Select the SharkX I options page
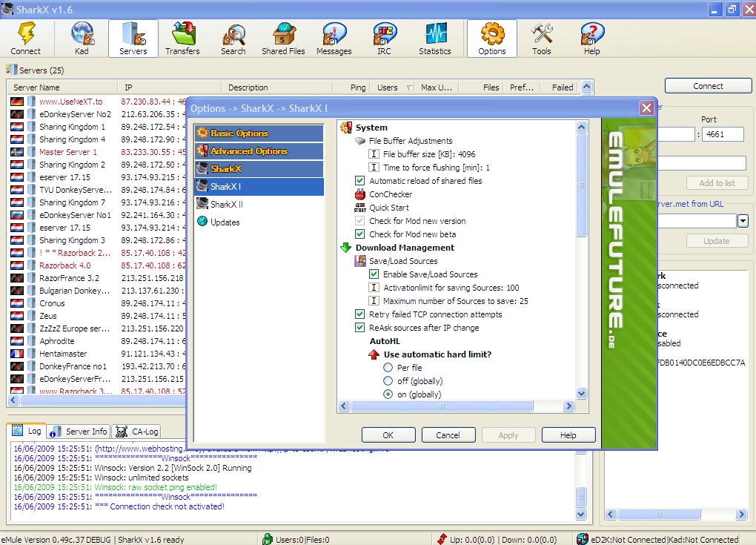This screenshot has height=545, width=756. [x=259, y=187]
